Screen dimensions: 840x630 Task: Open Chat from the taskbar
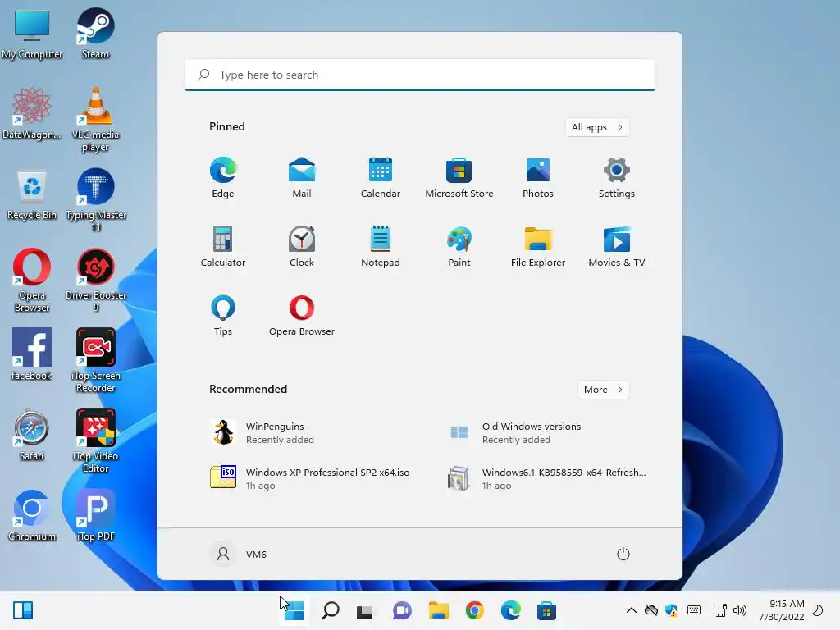point(402,610)
